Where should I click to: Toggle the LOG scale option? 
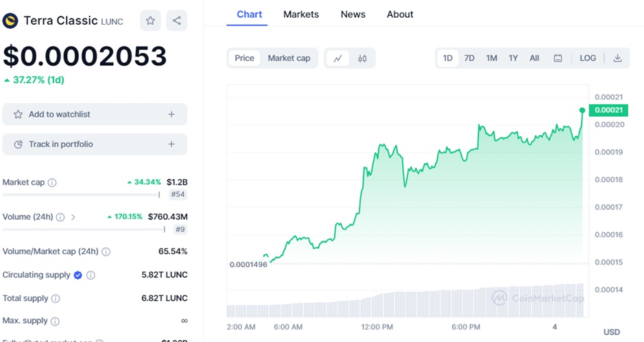(588, 58)
